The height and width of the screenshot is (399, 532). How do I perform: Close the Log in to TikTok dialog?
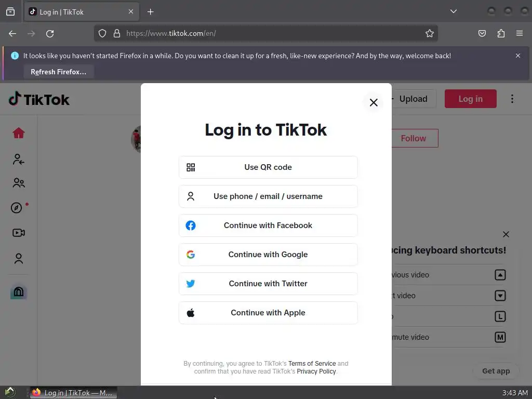[x=374, y=102]
